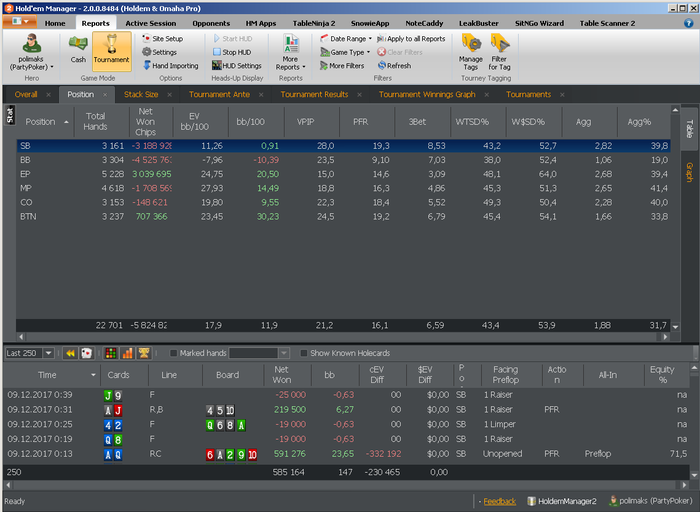Select hand at 09.12.2017 0:13

[x=346, y=454]
